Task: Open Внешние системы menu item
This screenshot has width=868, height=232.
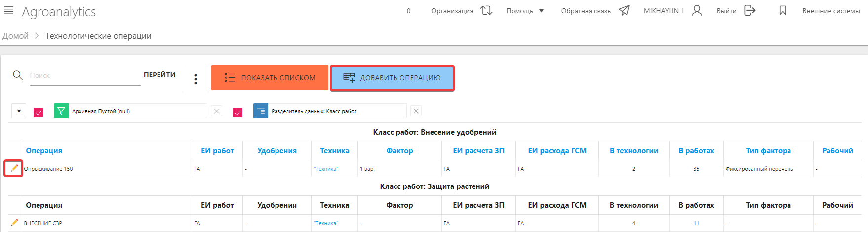Action: click(x=831, y=11)
